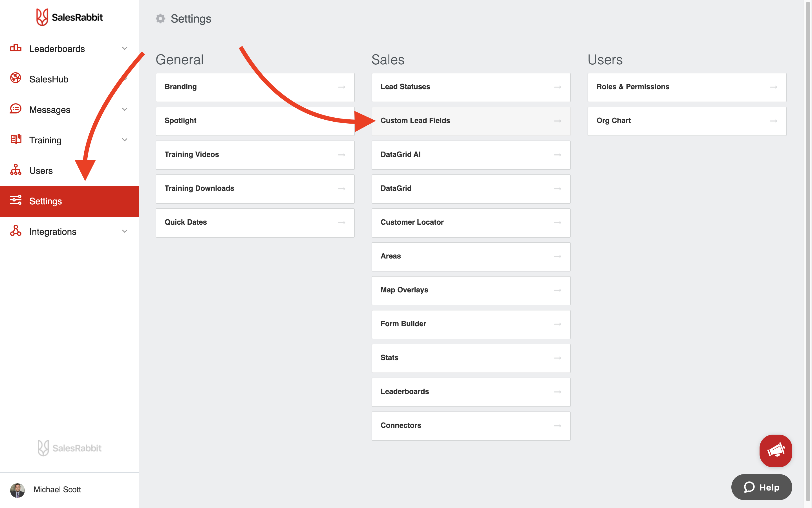Click the Leaderboards podium icon in sidebar
This screenshot has height=508, width=812.
[16, 48]
